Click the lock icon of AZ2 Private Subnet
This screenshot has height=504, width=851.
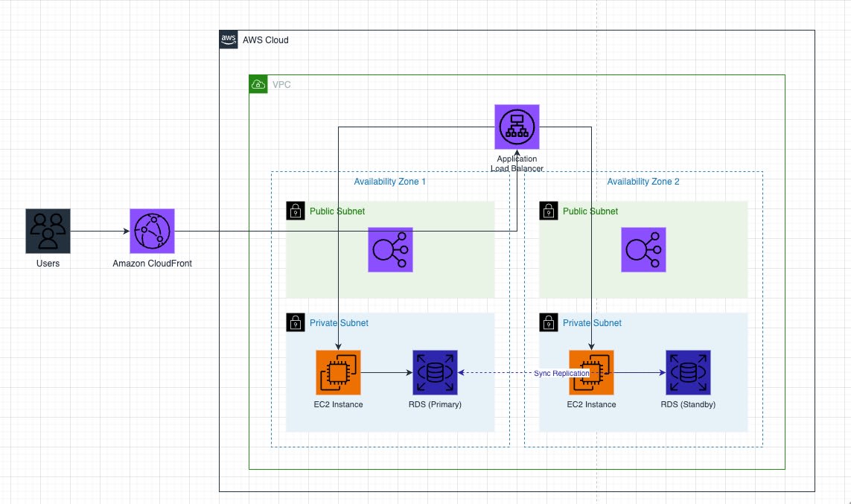pos(548,322)
